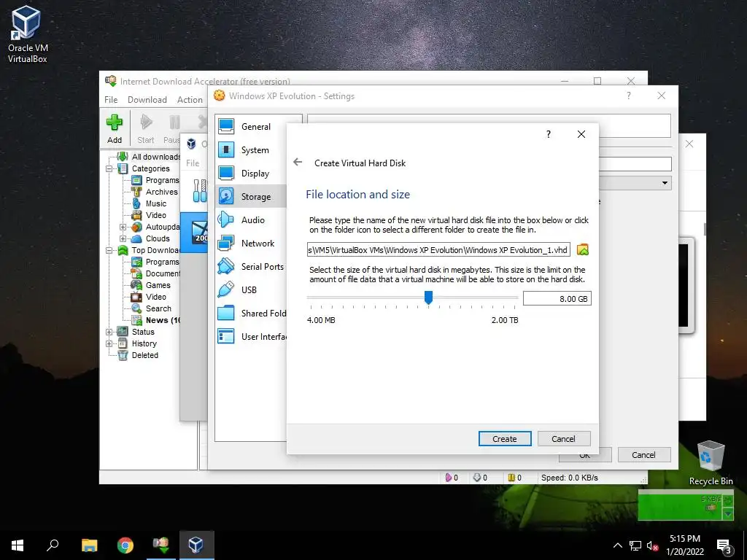Select Deleted in the download tree

[138, 355]
